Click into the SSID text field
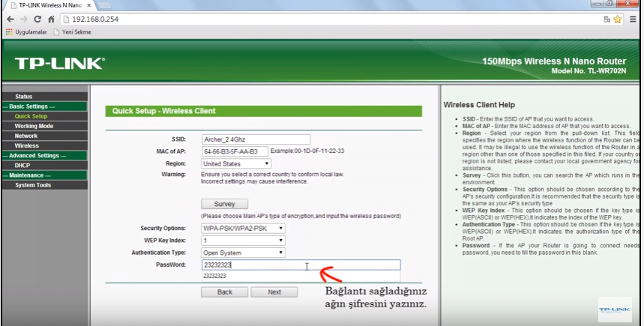 point(255,139)
